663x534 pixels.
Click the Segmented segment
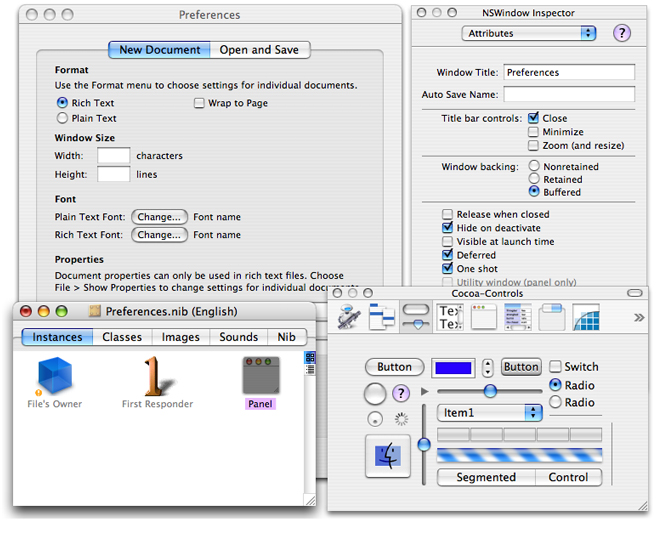486,477
